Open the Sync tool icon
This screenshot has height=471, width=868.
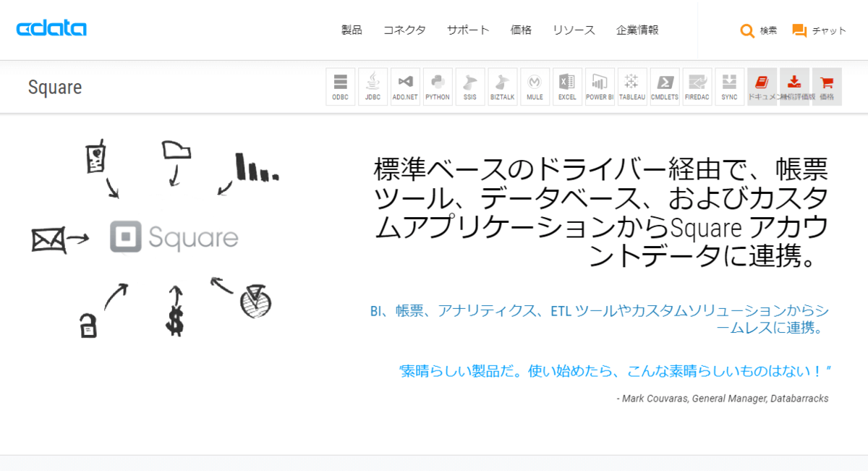click(729, 87)
